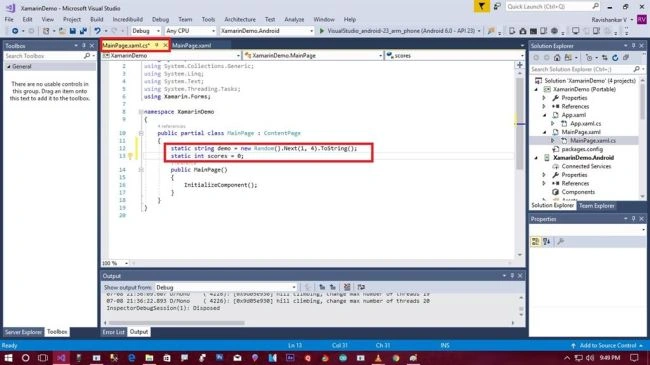Toggle pin on MainPage.xaml.cs tab
This screenshot has width=650, height=365.
pyautogui.click(x=157, y=45)
